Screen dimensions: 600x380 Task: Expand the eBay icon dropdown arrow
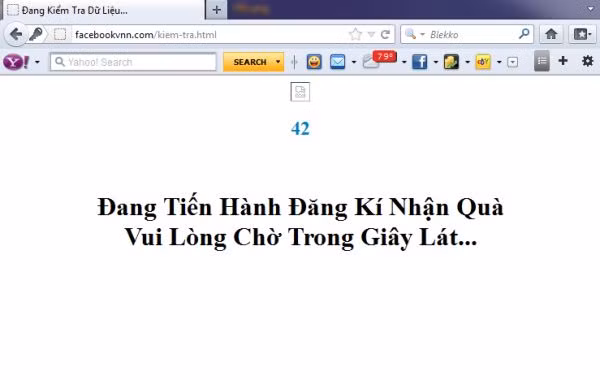499,62
